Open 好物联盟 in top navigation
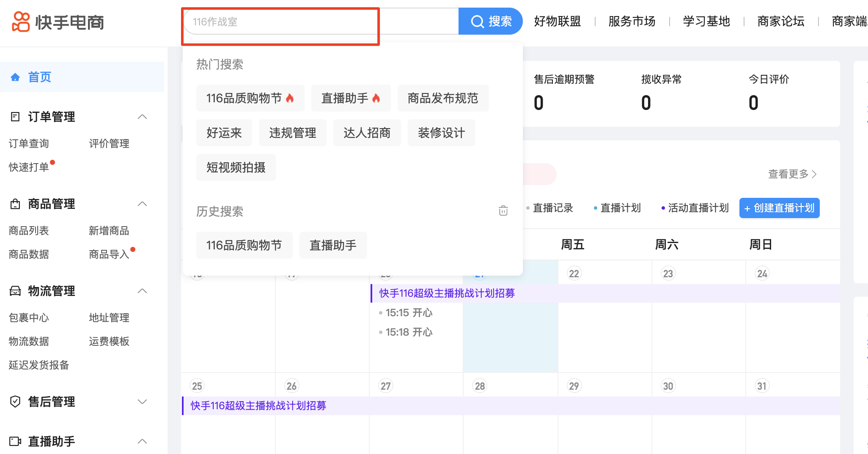The height and width of the screenshot is (454, 868). pos(557,21)
